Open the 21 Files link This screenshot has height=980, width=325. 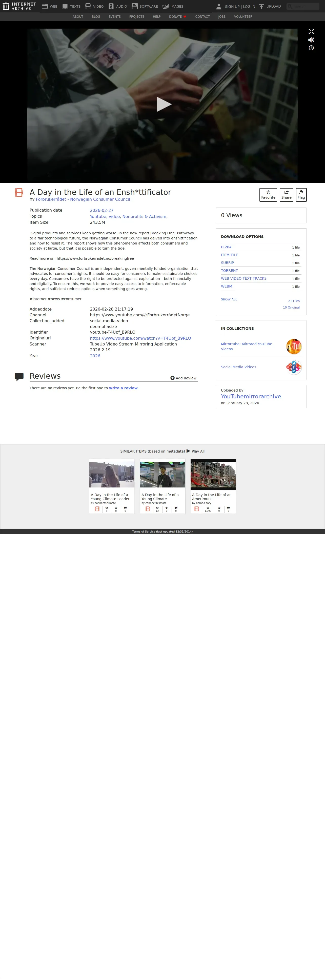tap(294, 301)
